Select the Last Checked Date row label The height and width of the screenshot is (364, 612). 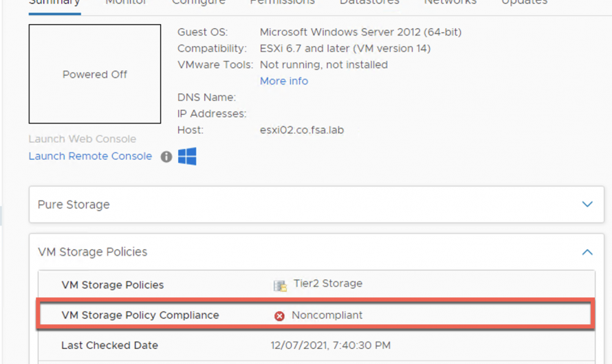(109, 345)
